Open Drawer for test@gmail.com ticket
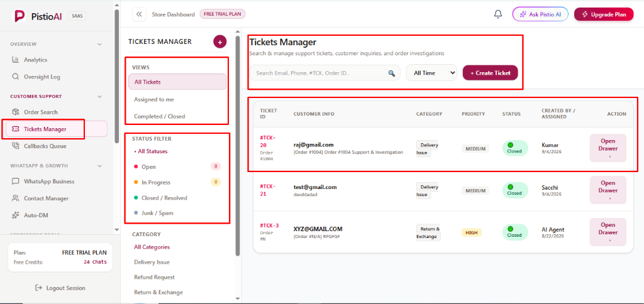The width and height of the screenshot is (644, 304). (x=608, y=190)
